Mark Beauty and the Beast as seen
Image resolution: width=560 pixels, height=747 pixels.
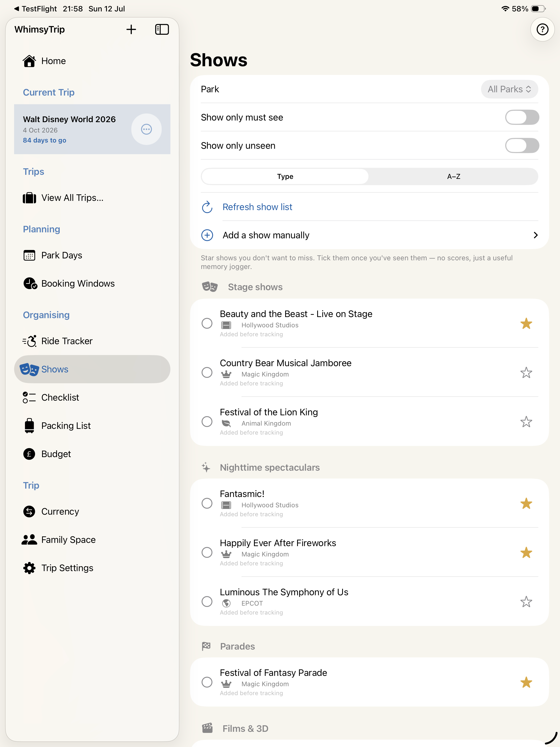tap(207, 324)
